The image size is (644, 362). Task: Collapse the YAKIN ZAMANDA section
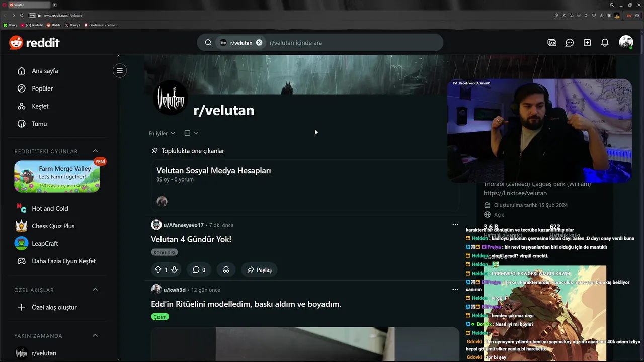coord(95,335)
